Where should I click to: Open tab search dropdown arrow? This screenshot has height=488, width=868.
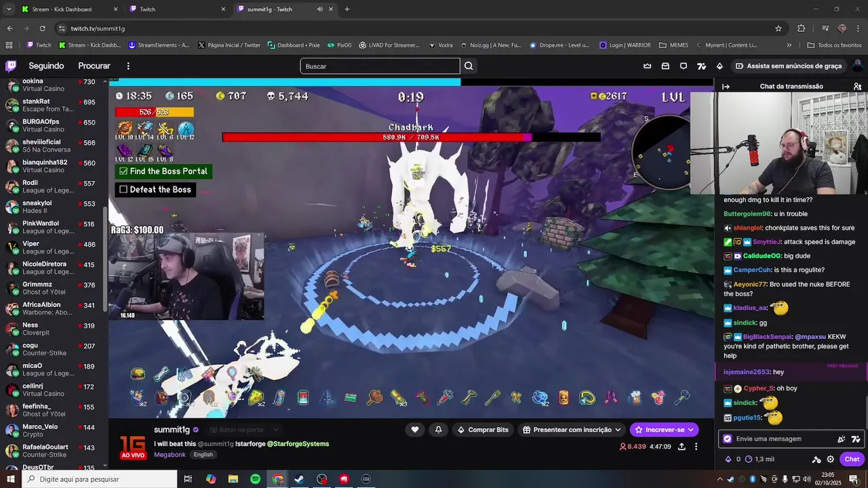click(9, 9)
